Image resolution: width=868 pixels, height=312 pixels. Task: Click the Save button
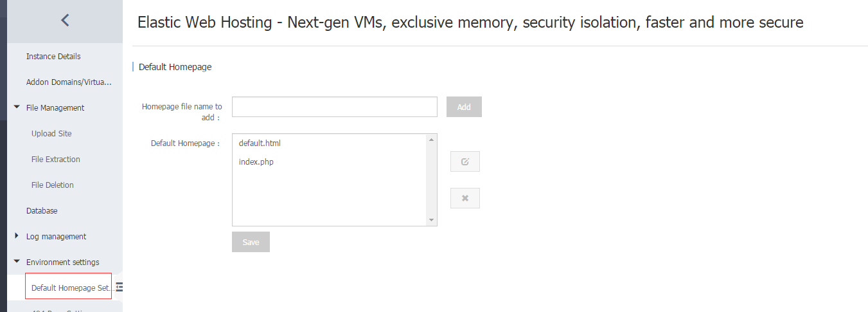(x=251, y=242)
